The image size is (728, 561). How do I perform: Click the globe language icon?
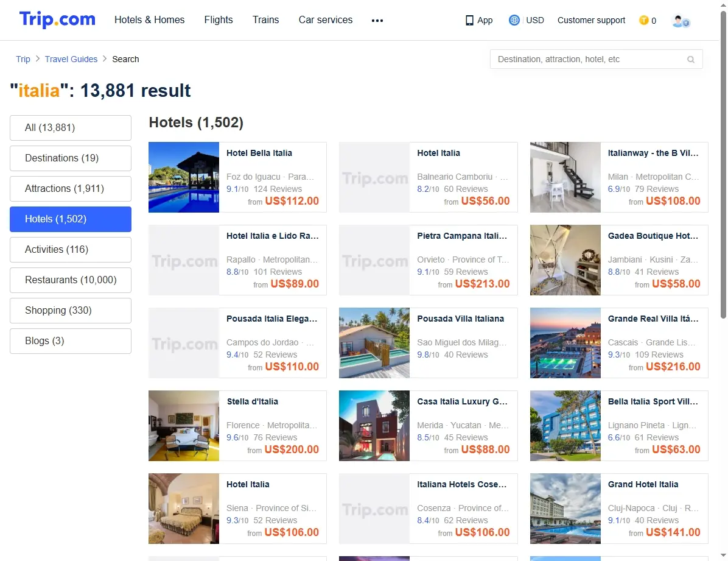tap(514, 20)
